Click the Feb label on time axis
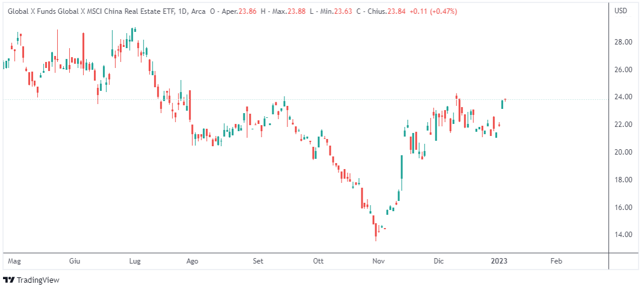This screenshot has height=290, width=644. [x=557, y=261]
